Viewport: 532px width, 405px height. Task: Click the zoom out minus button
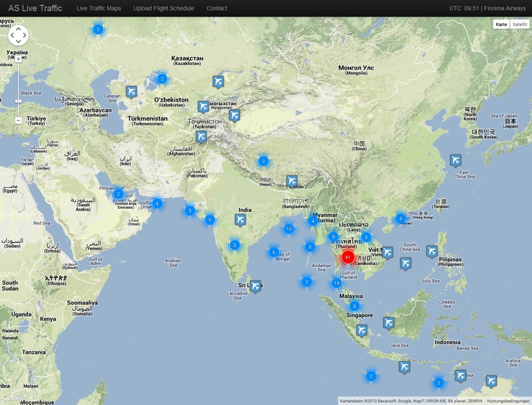pyautogui.click(x=19, y=120)
